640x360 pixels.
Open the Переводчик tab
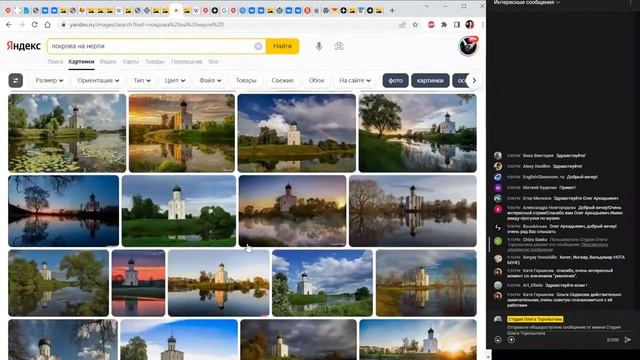tap(186, 62)
